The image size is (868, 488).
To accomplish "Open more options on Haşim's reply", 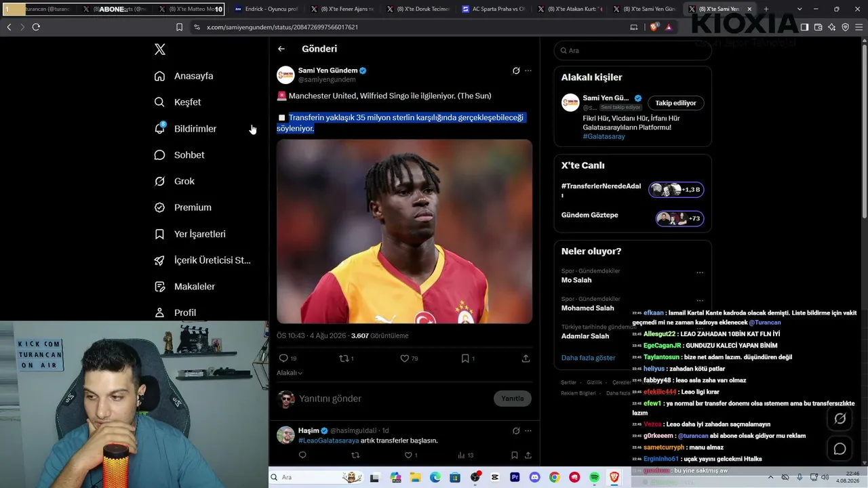I will point(528,430).
